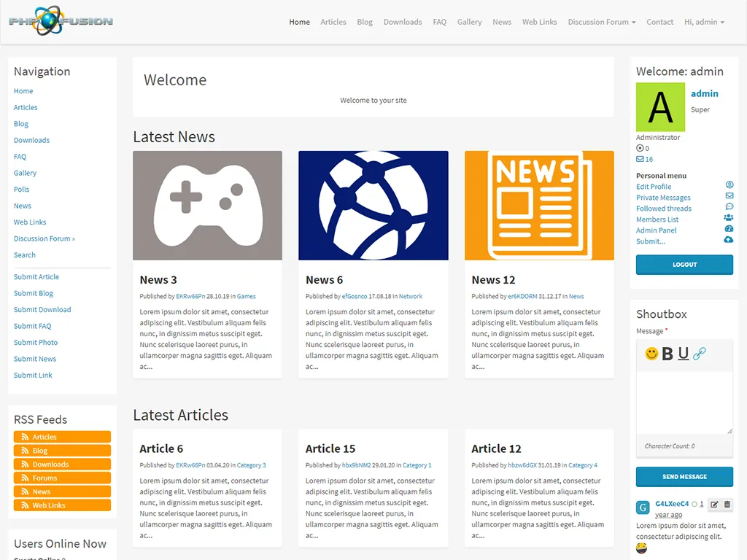Apply bold formatting in Shoutbox
The image size is (747, 560).
(667, 354)
